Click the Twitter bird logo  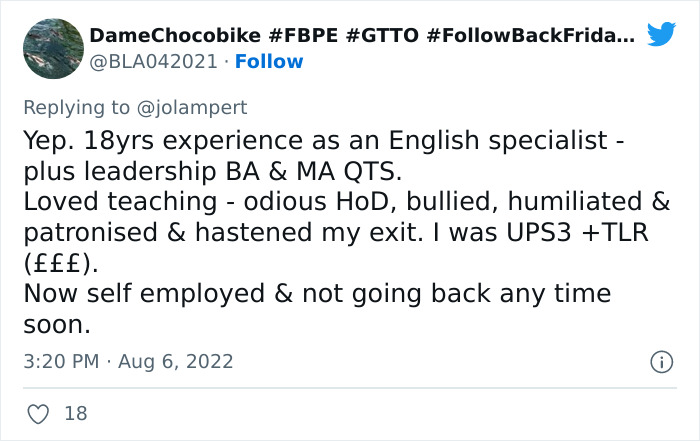pos(661,37)
